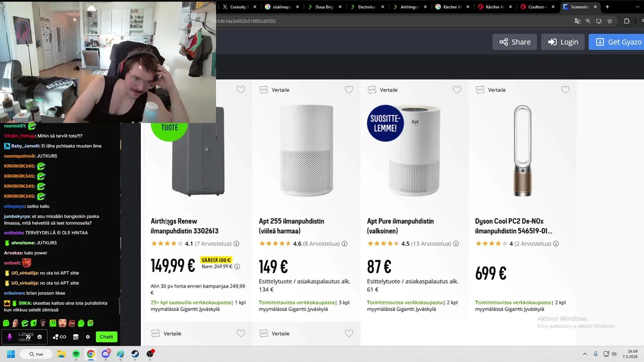Open Discord from the taskbar
Screen dimensions: 644x362
click(x=106, y=354)
